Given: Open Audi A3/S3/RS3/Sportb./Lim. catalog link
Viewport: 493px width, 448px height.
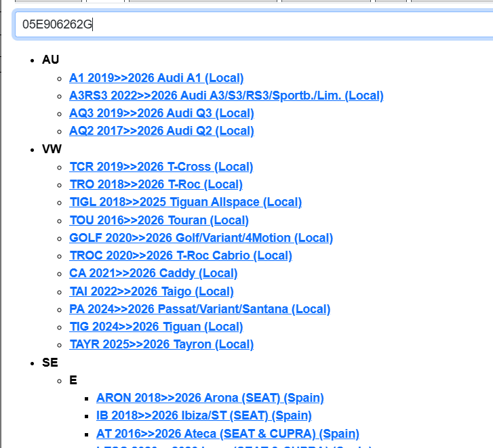Looking at the screenshot, I should pyautogui.click(x=226, y=96).
